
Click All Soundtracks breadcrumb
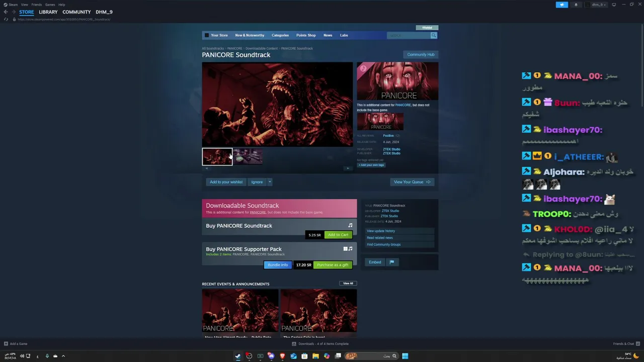coord(213,48)
